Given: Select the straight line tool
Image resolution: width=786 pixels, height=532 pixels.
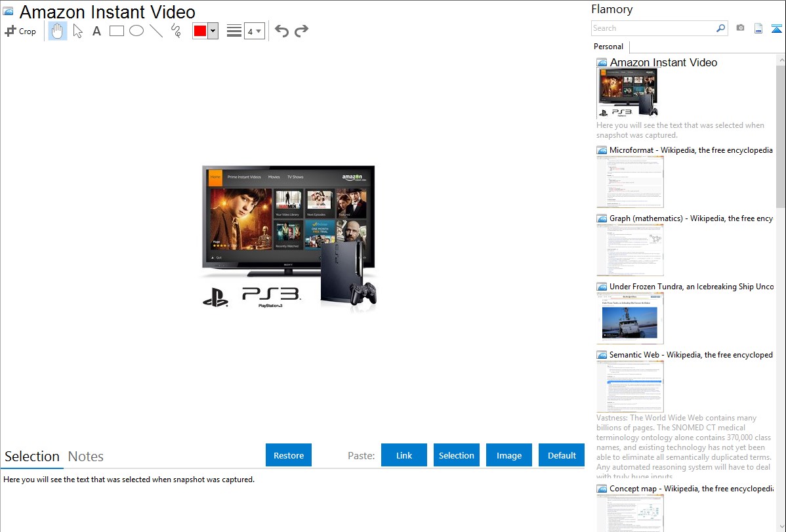Looking at the screenshot, I should [156, 31].
